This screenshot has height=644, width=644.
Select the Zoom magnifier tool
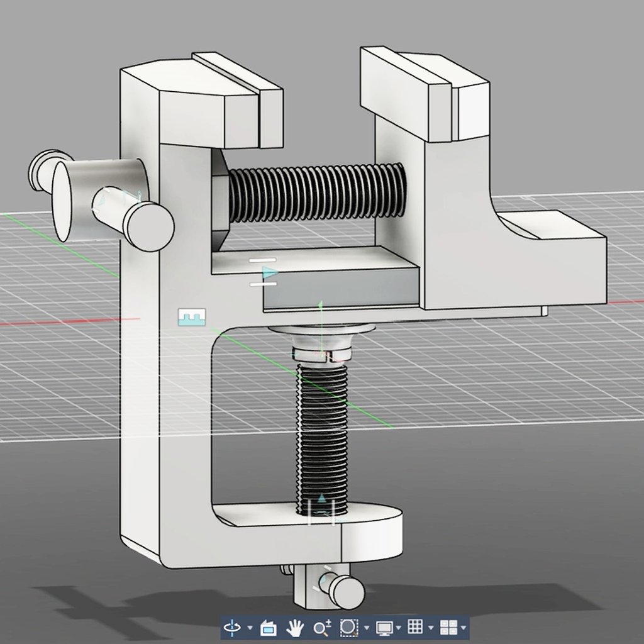pyautogui.click(x=321, y=628)
